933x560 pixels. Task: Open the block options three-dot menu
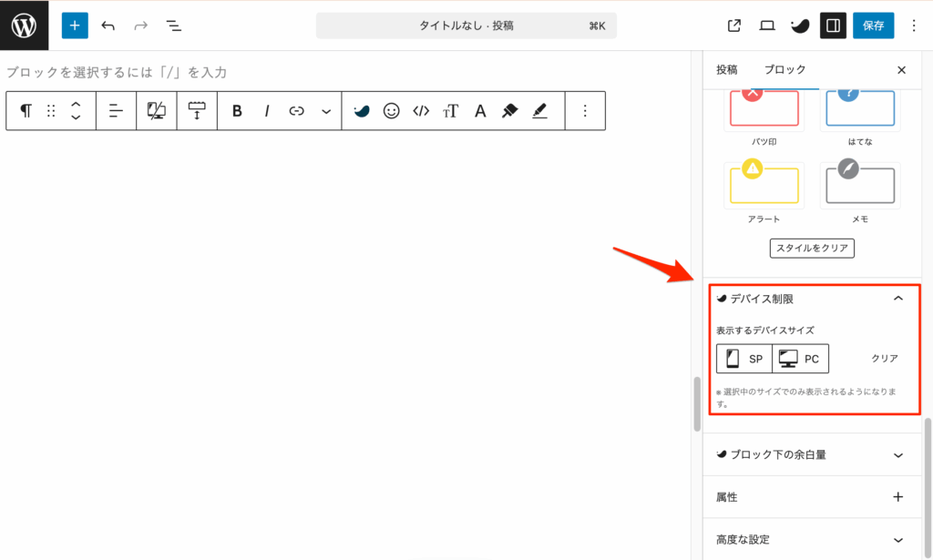coord(585,111)
